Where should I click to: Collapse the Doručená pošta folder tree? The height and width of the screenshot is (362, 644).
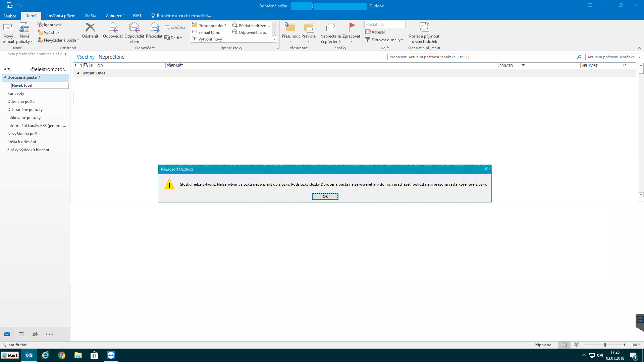coord(5,77)
